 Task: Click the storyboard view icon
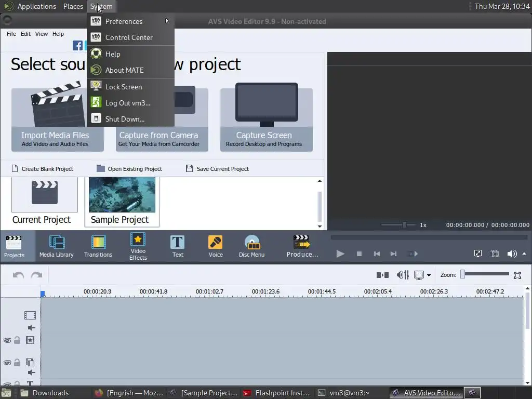[419, 275]
